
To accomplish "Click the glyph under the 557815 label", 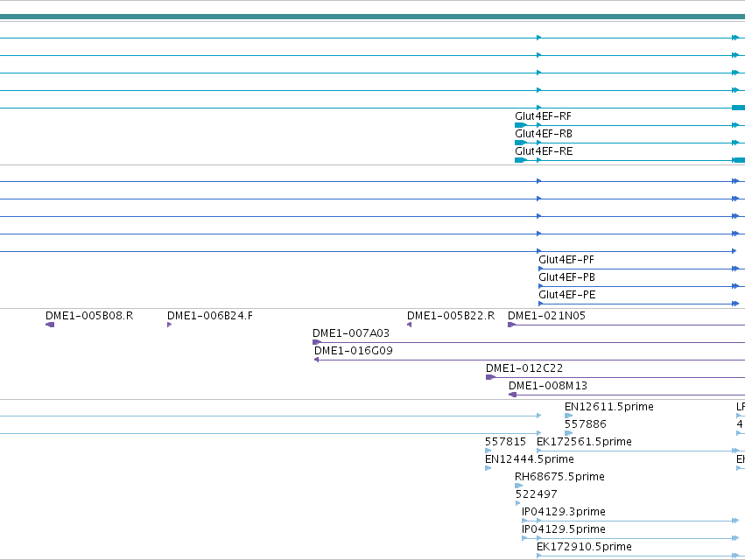I will 488,451.
